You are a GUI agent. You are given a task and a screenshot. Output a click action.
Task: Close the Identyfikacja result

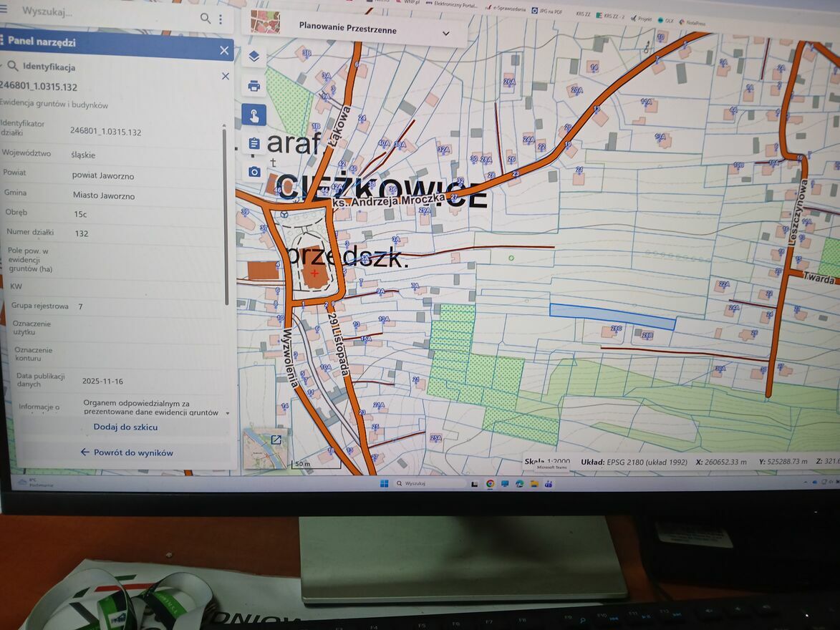coord(226,76)
